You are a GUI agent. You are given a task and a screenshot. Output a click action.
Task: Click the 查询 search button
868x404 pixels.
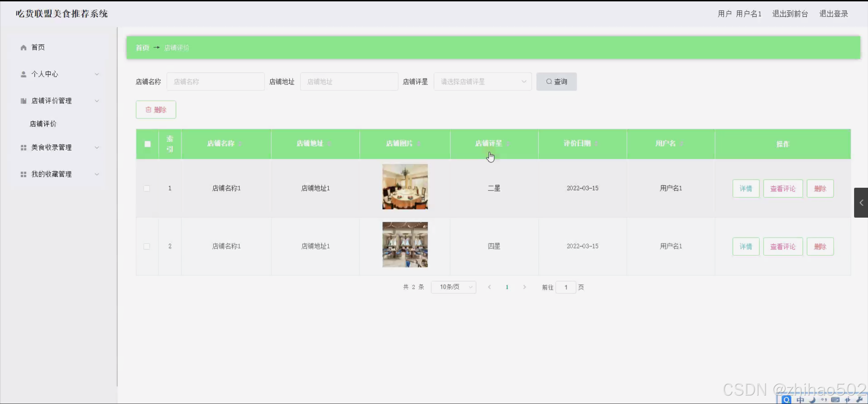point(556,81)
